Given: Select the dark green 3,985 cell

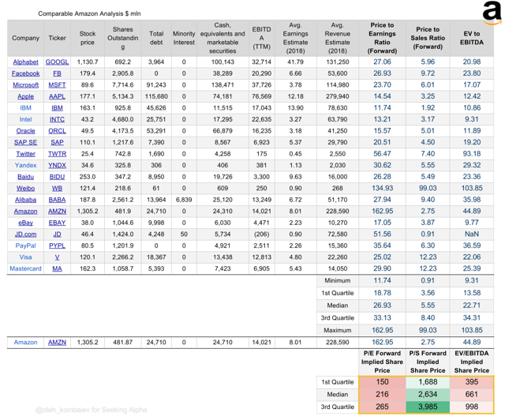Looking at the screenshot, I should pyautogui.click(x=427, y=407).
